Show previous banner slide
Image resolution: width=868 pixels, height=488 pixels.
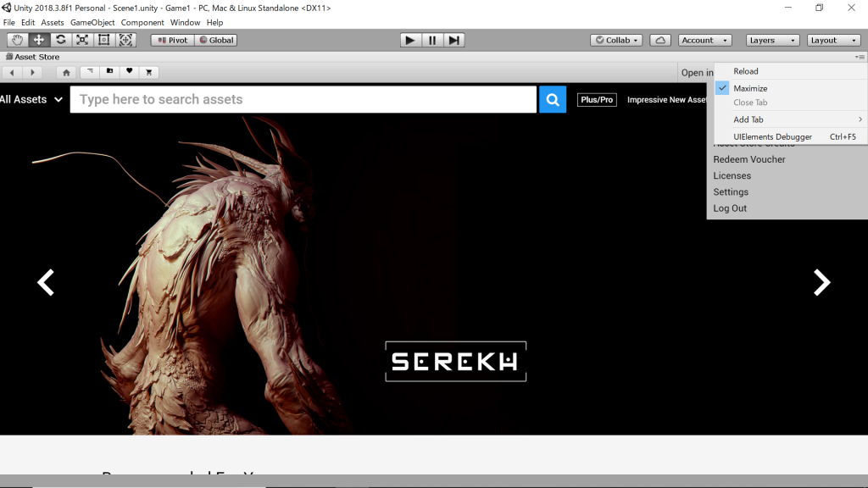coord(46,282)
